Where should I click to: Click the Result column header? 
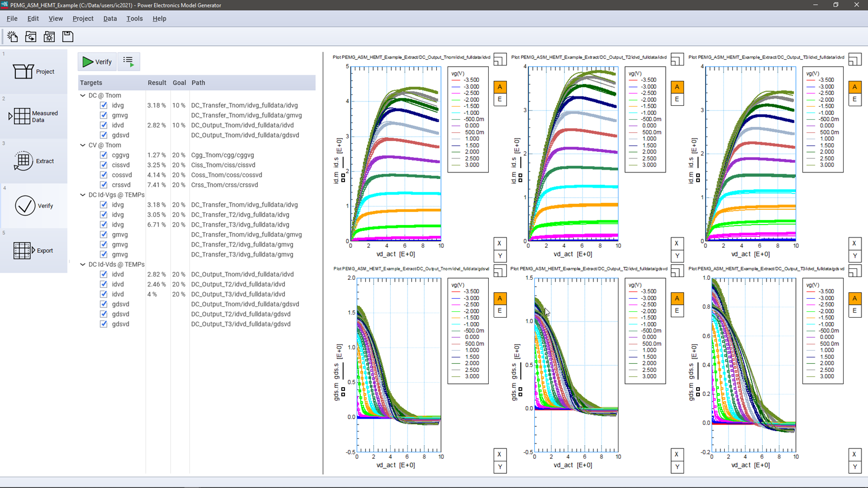(x=157, y=83)
